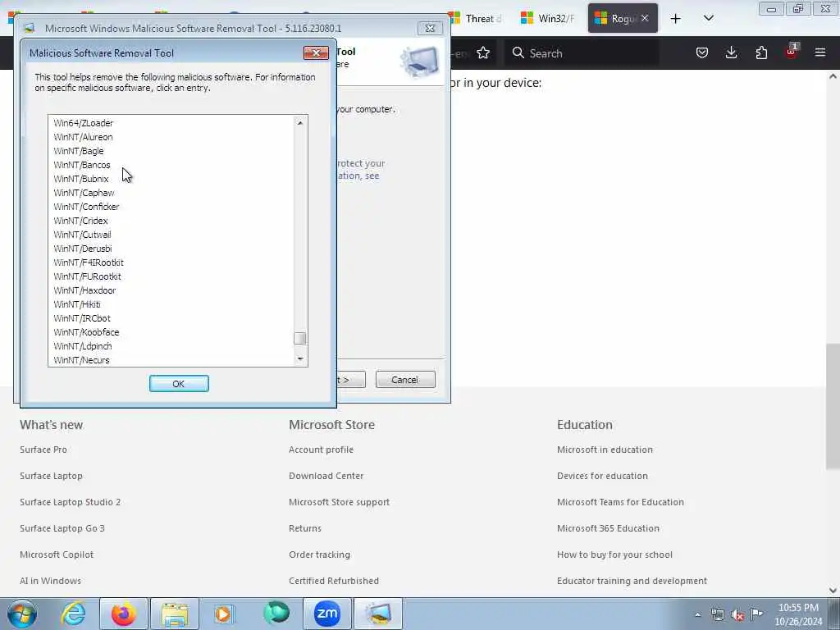Select WinNT/Alureon entry
The height and width of the screenshot is (630, 840).
click(83, 137)
